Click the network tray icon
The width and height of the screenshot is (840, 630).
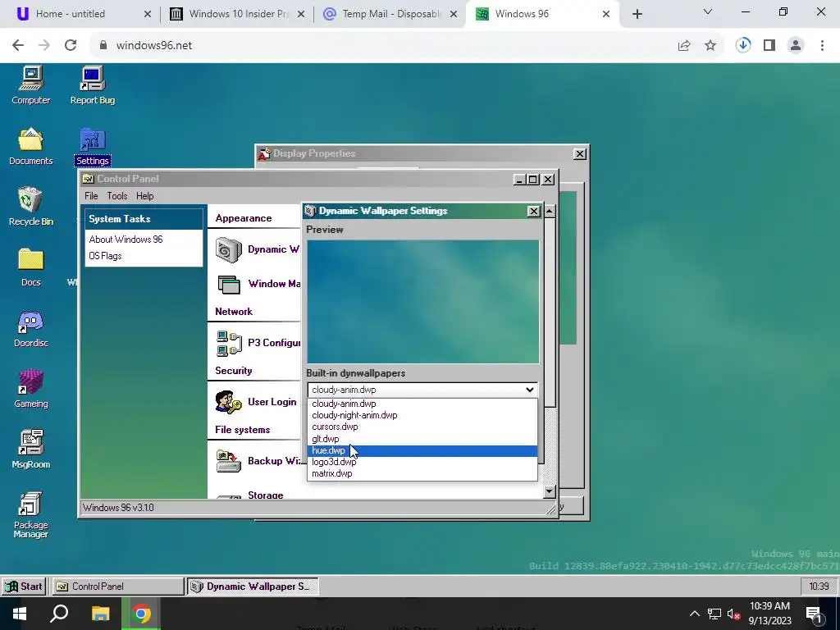[714, 614]
